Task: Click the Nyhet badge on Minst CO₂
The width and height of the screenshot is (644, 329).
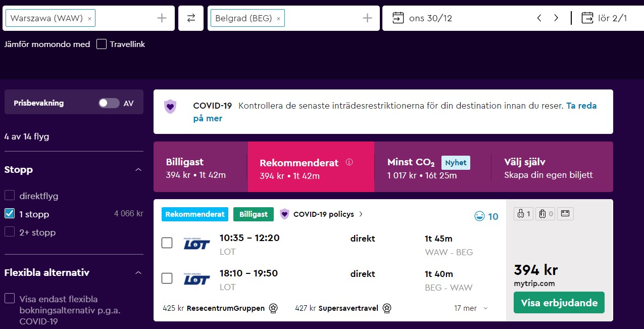Action: pos(456,163)
